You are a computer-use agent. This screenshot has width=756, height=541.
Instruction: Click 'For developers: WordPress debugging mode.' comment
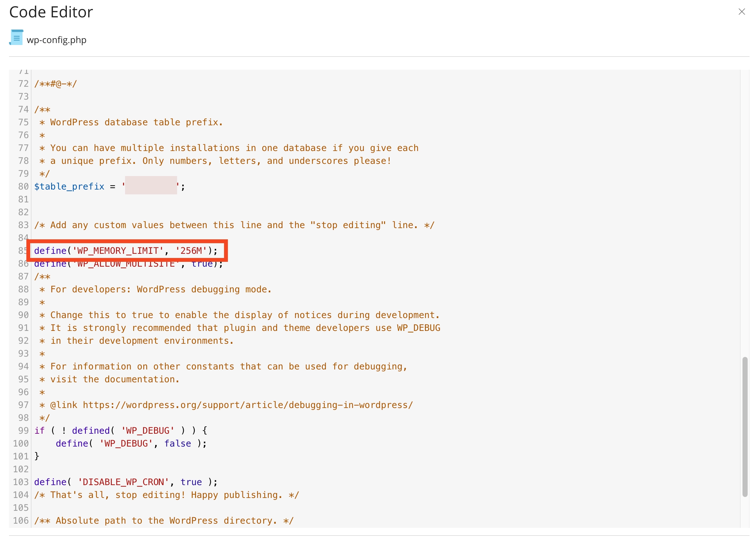click(x=155, y=289)
